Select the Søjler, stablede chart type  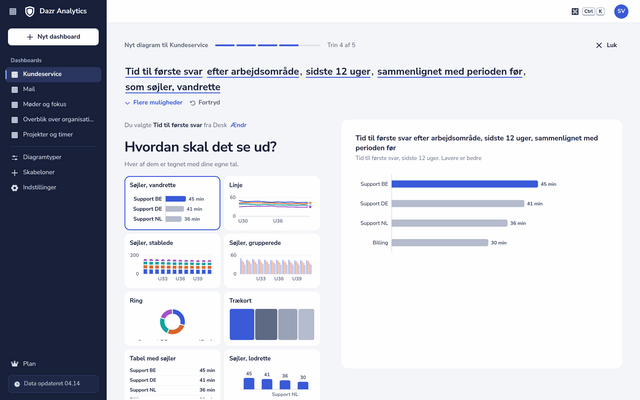[172, 261]
